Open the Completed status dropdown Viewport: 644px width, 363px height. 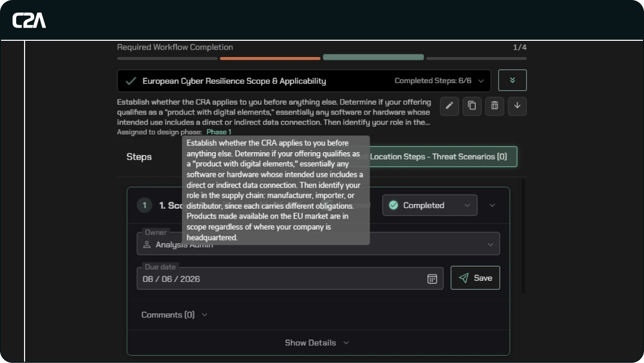click(430, 206)
